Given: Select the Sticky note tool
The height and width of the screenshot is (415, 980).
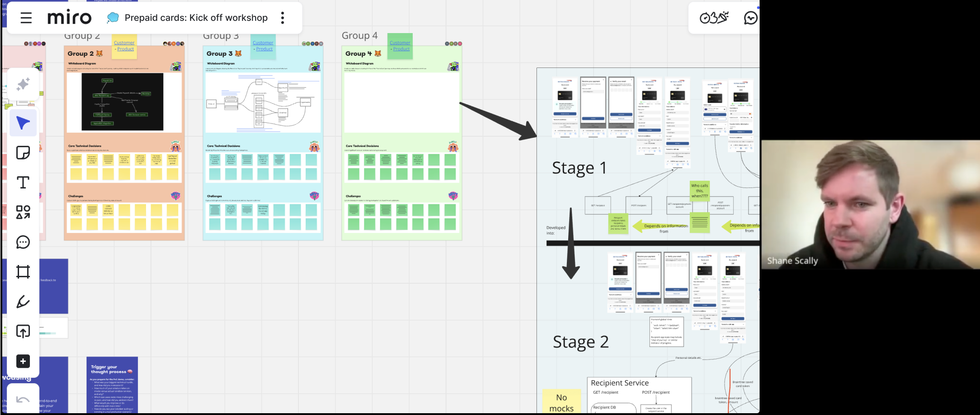Looking at the screenshot, I should coord(23,153).
